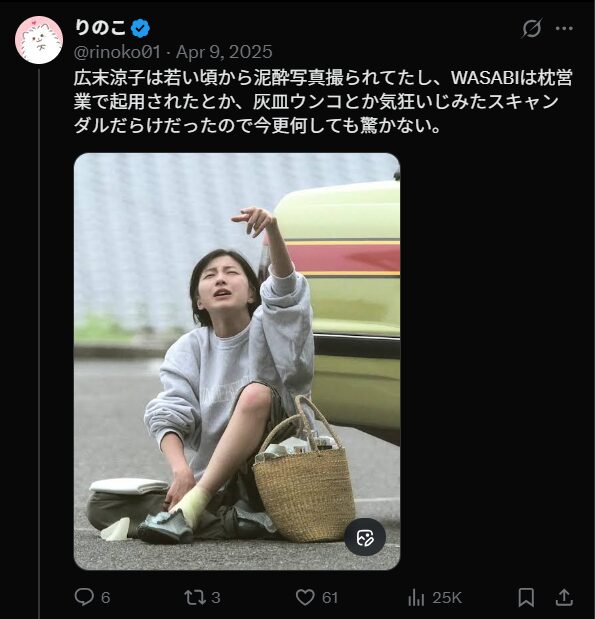Repost this tweet via retweet icon
Viewport: 595px width, 619px height.
(x=195, y=597)
